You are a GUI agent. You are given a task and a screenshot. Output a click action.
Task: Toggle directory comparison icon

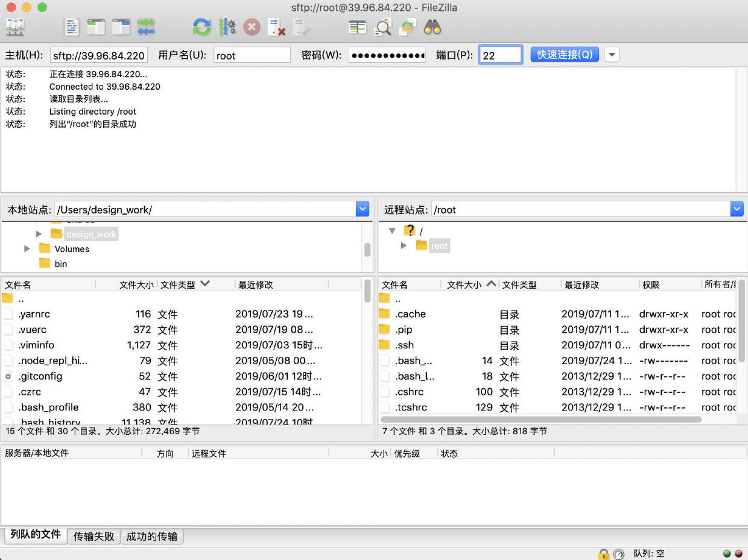click(383, 27)
